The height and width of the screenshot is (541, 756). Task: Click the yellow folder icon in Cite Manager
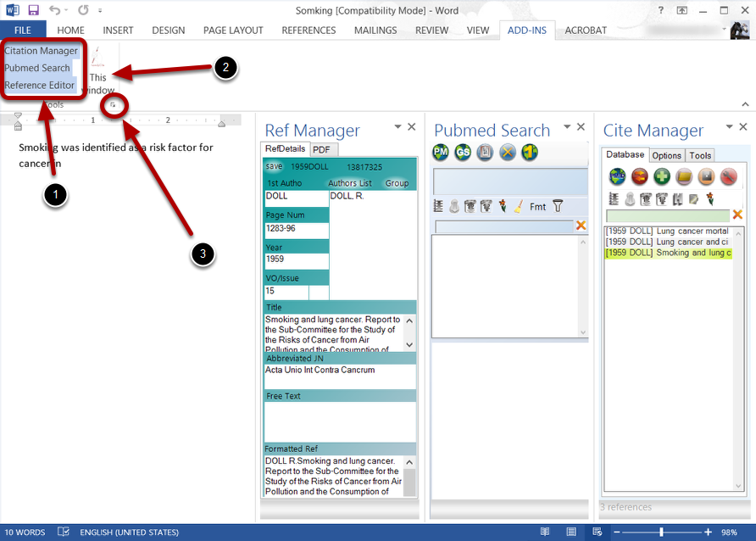coord(684,177)
